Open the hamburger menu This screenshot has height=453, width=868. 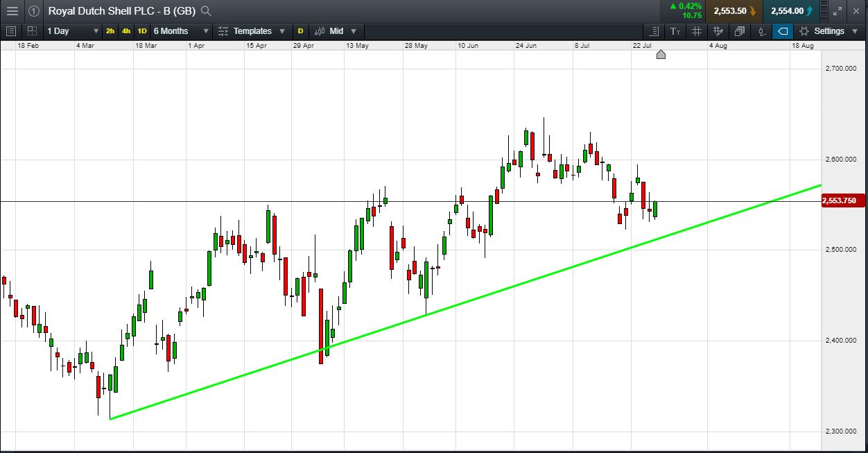pyautogui.click(x=12, y=11)
